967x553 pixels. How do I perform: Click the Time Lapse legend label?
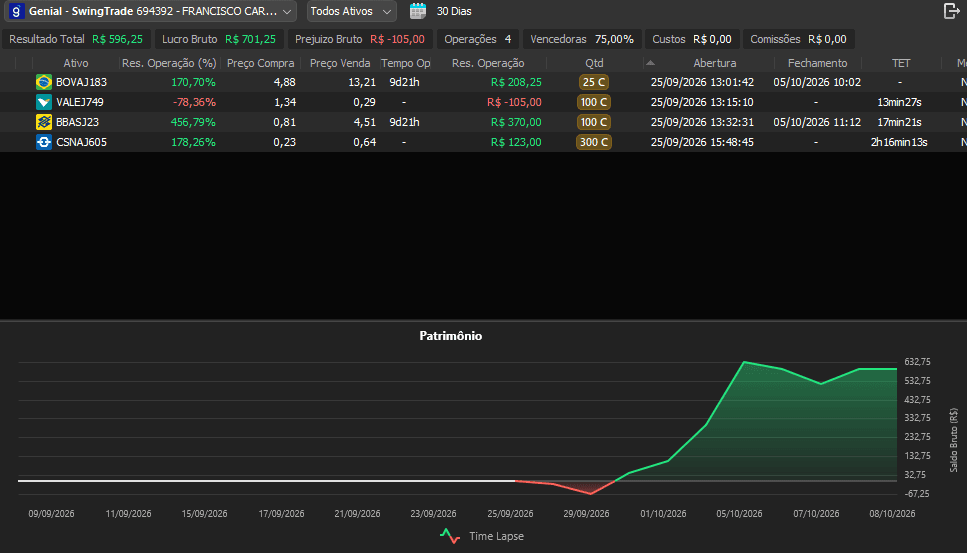(496, 536)
